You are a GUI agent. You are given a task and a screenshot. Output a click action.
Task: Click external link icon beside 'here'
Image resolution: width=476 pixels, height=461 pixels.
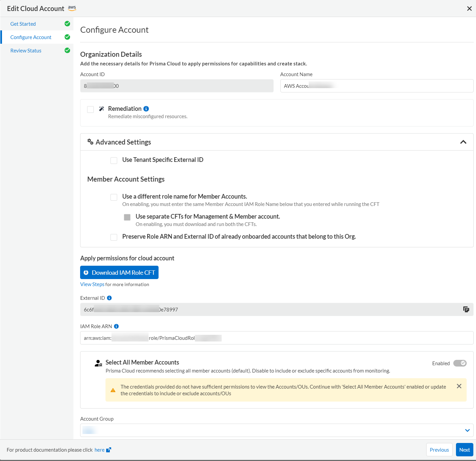point(108,450)
